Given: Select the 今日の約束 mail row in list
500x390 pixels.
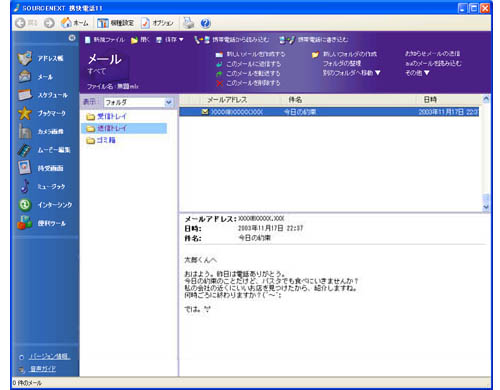Looking at the screenshot, I should [329, 112].
